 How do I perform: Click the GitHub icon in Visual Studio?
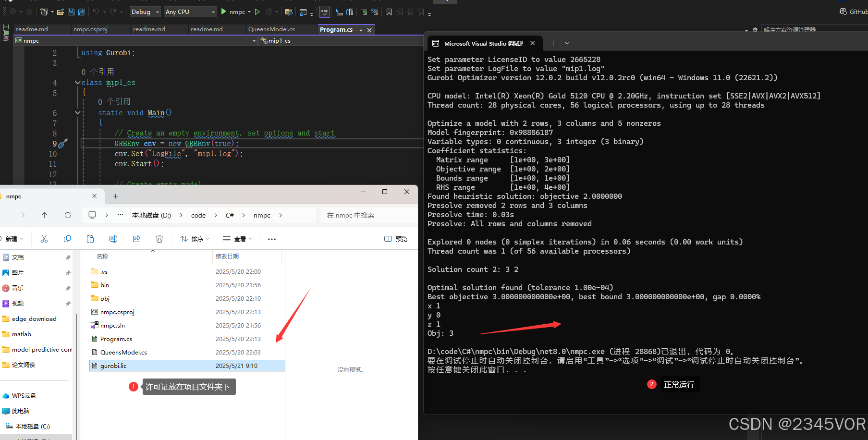tap(843, 12)
